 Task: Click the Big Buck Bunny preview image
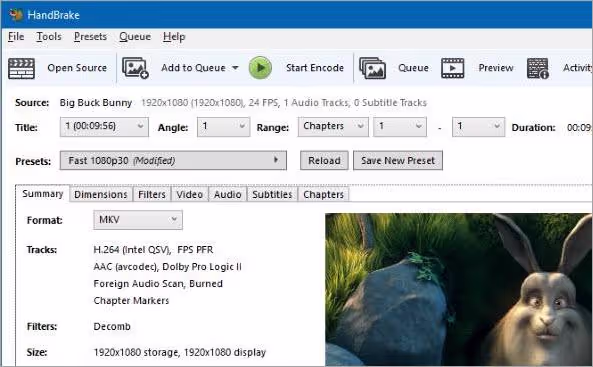[458, 289]
